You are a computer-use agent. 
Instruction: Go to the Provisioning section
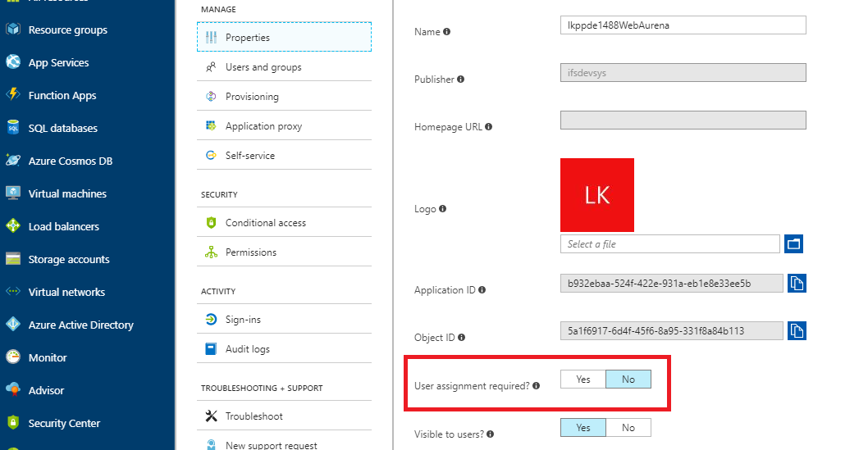pos(284,96)
